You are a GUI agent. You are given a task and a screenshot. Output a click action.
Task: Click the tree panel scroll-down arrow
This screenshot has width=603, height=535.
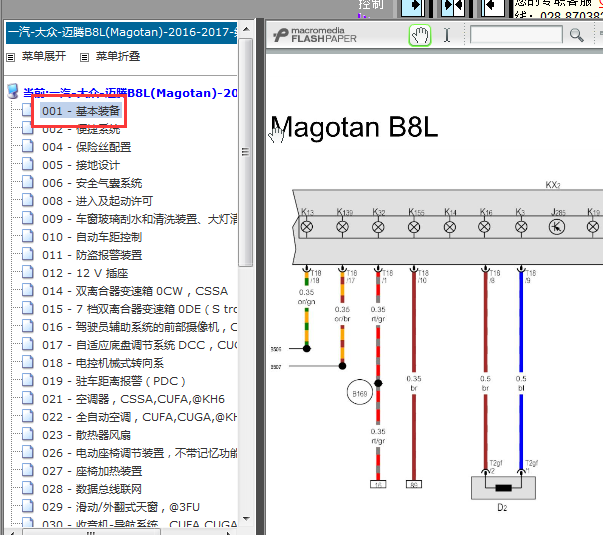coord(247,519)
